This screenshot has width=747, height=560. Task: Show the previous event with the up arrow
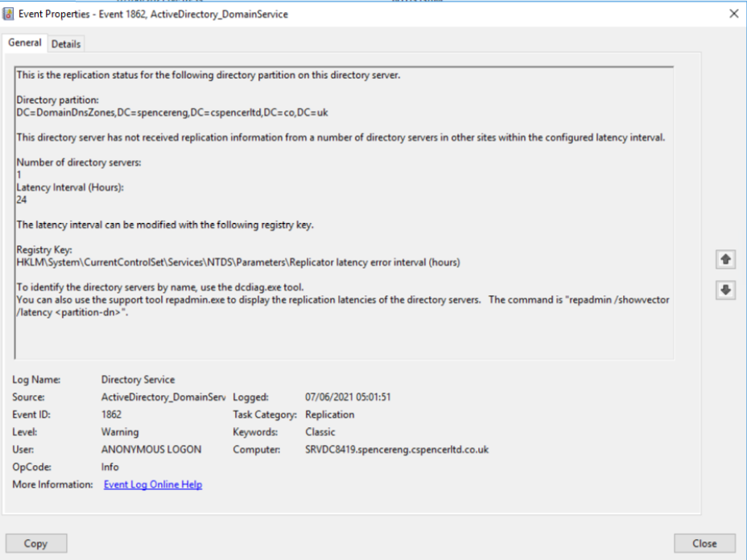[x=725, y=260]
